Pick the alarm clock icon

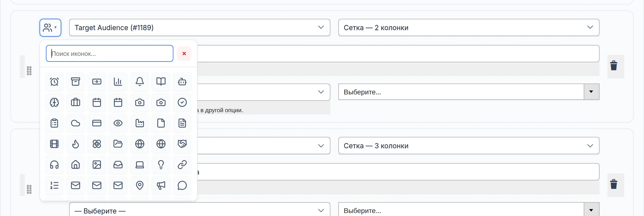54,82
